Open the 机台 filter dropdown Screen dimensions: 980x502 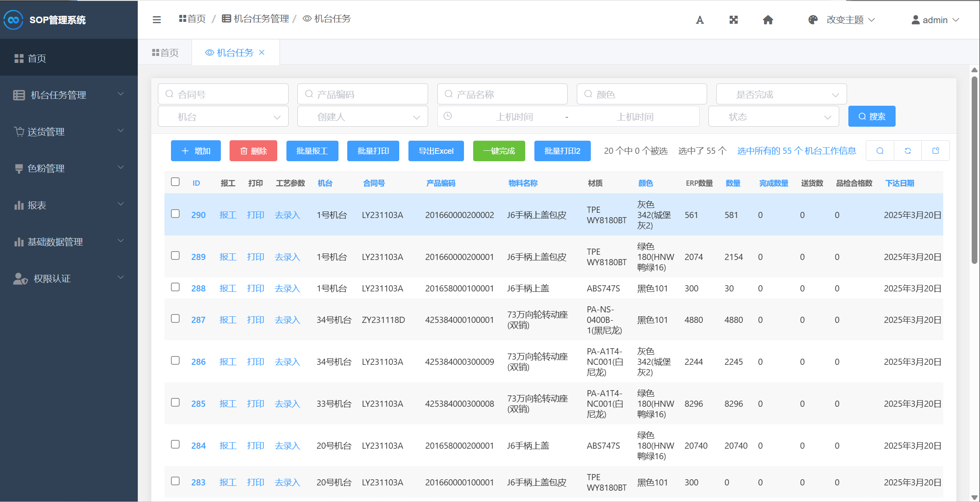223,117
